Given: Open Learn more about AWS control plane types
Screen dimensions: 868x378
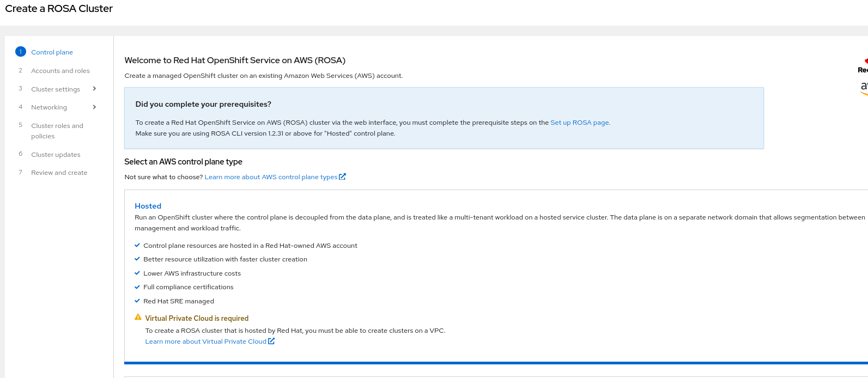Looking at the screenshot, I should point(271,177).
